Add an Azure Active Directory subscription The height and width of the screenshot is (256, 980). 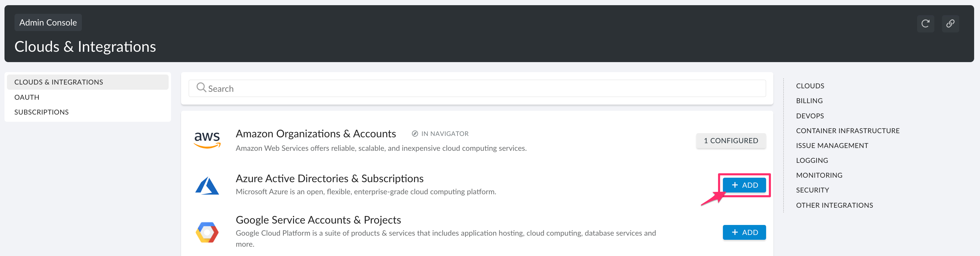point(744,185)
